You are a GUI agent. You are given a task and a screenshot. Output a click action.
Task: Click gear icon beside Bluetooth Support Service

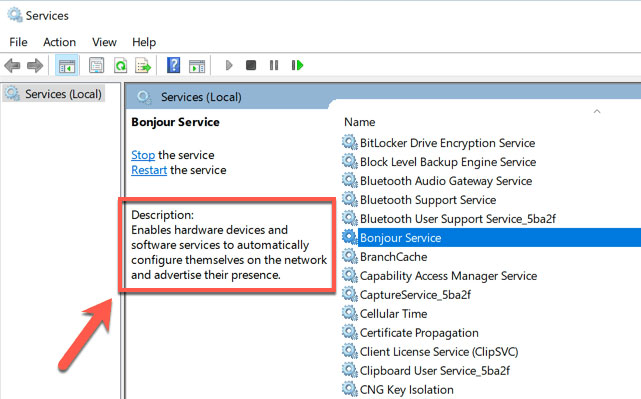(350, 200)
